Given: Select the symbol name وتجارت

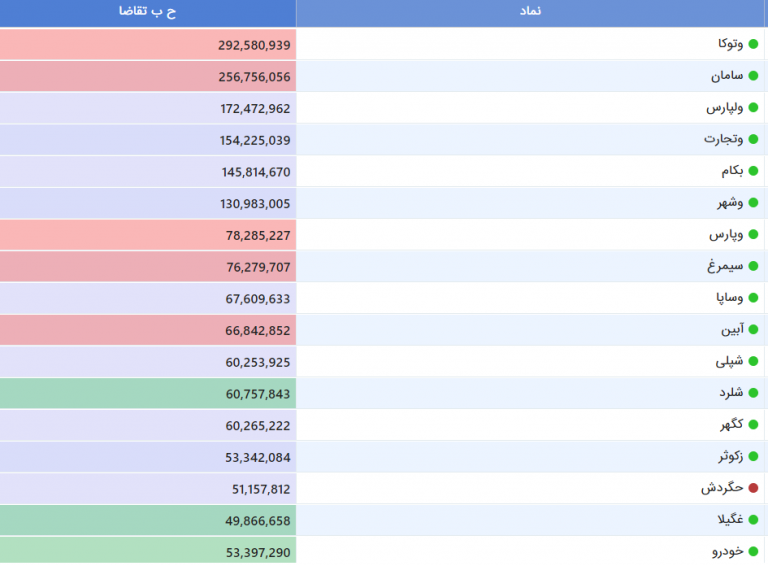Looking at the screenshot, I should pos(723,140).
